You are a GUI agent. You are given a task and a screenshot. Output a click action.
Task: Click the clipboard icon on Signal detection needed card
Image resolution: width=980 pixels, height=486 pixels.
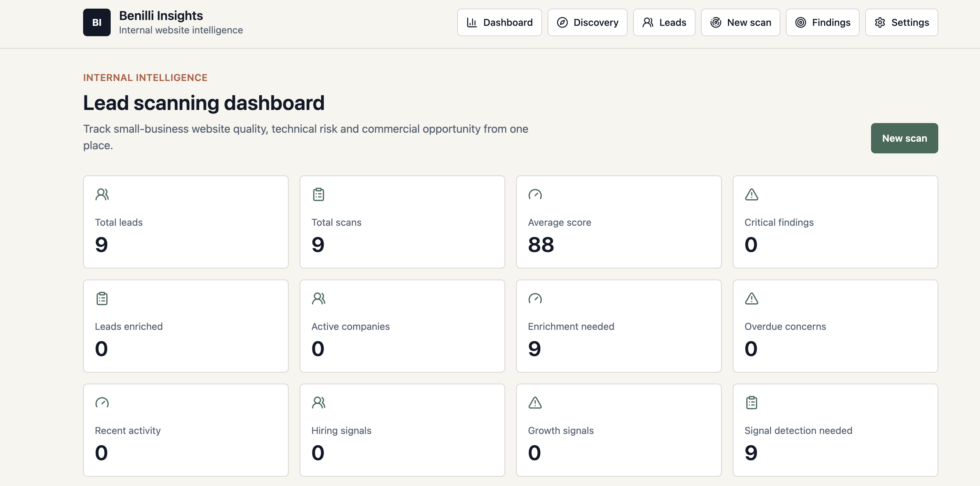pos(751,402)
